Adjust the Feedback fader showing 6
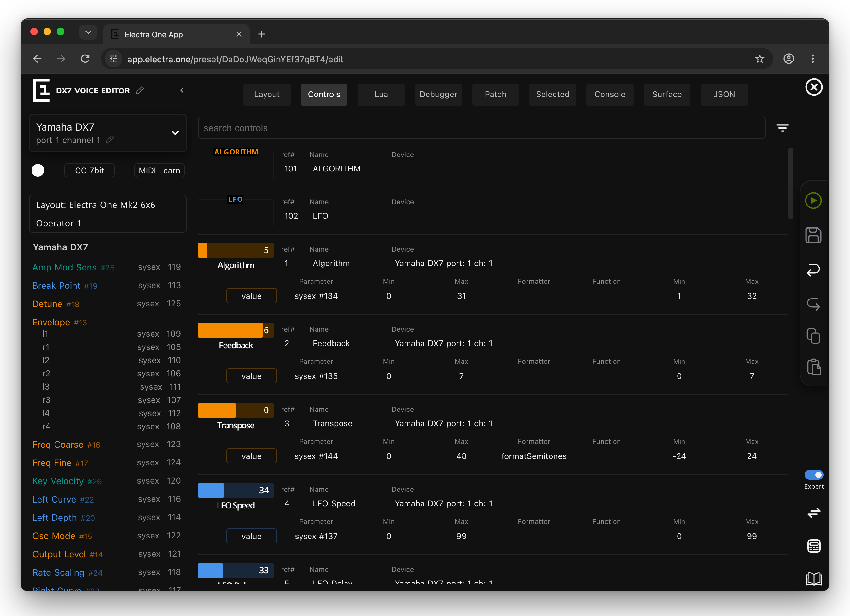This screenshot has height=616, width=850. pos(236,330)
